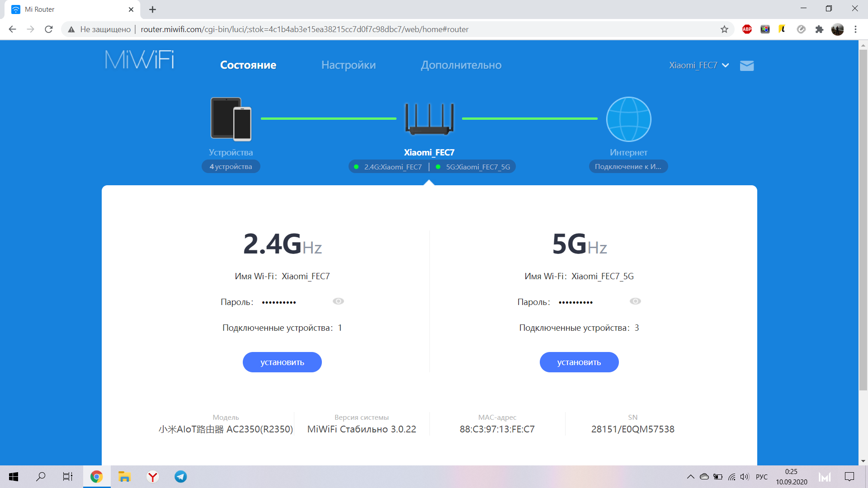
Task: Click the connected devices tablet and phone icon
Action: (231, 119)
